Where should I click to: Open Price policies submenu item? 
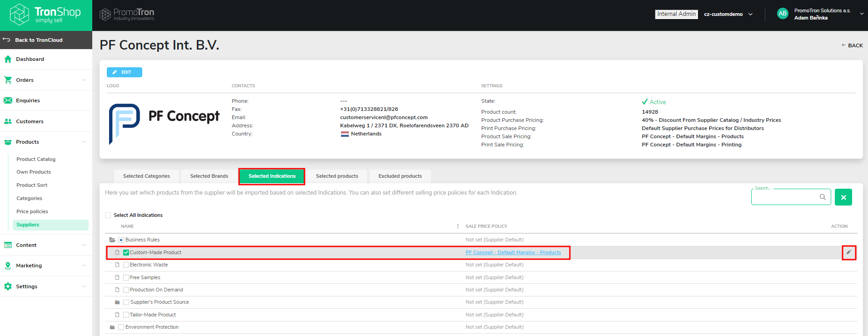(32, 211)
